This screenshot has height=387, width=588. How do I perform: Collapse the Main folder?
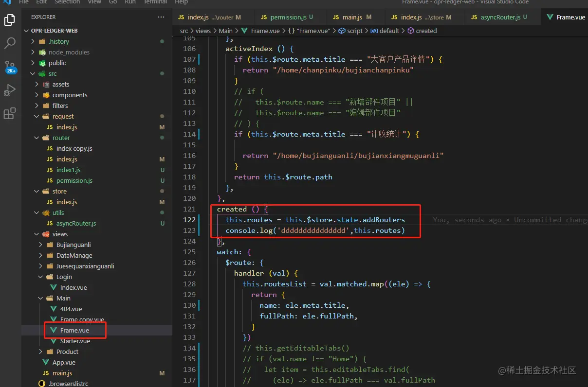(40, 298)
